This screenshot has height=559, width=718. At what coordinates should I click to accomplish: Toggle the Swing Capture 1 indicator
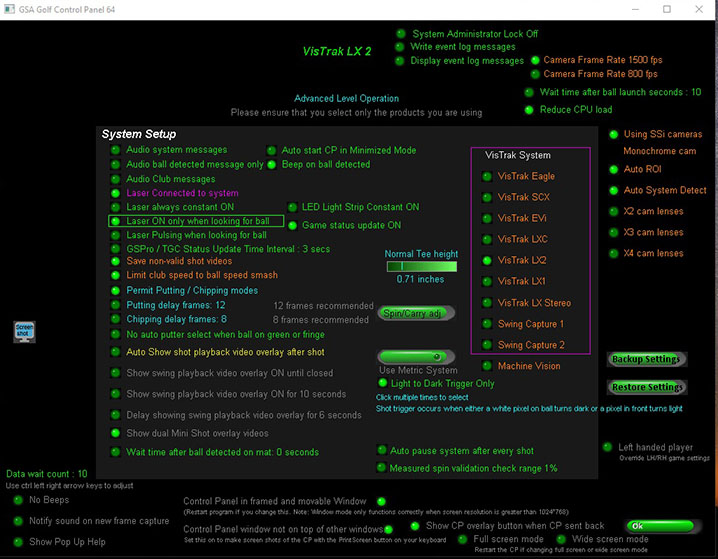(x=485, y=324)
